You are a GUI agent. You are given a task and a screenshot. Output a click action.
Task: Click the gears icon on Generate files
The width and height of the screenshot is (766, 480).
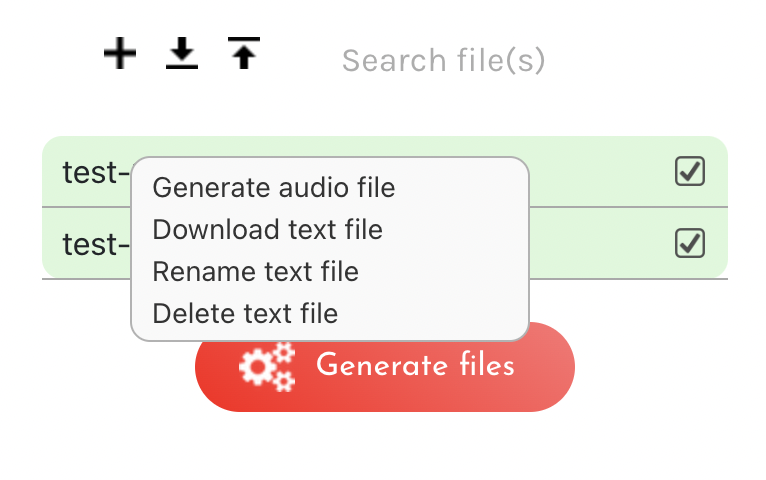click(x=267, y=367)
